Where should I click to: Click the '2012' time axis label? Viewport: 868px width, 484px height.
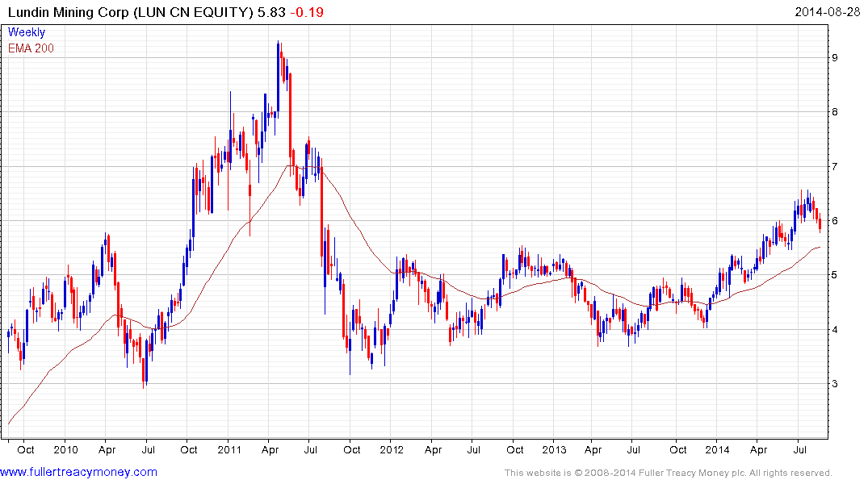coord(392,449)
